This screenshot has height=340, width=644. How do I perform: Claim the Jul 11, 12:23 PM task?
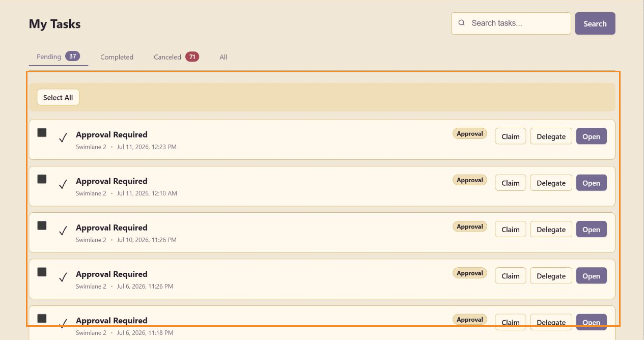(511, 136)
